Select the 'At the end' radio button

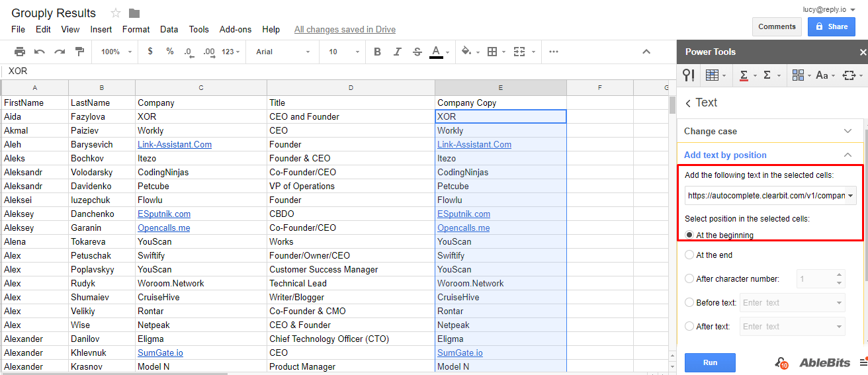point(689,255)
